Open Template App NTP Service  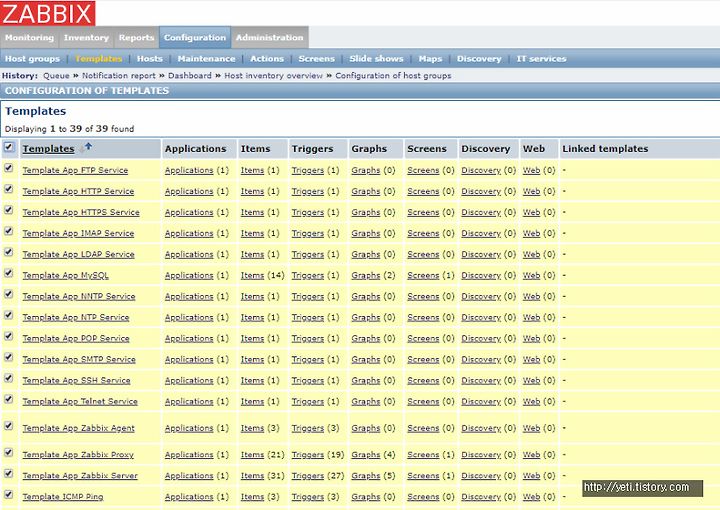point(76,318)
